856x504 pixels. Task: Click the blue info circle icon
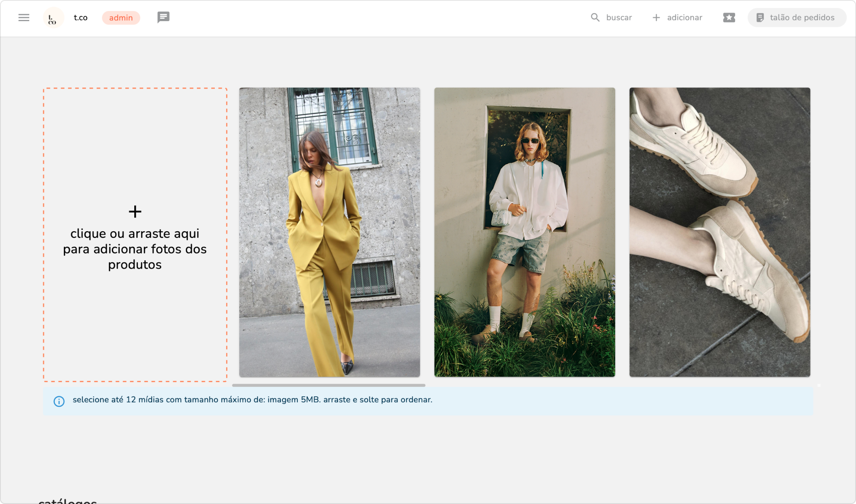(59, 401)
